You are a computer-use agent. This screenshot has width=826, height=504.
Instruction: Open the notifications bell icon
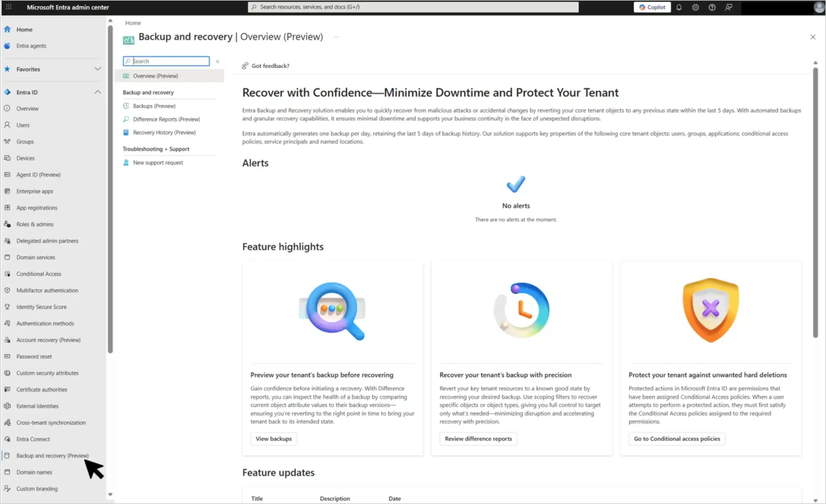click(x=679, y=7)
